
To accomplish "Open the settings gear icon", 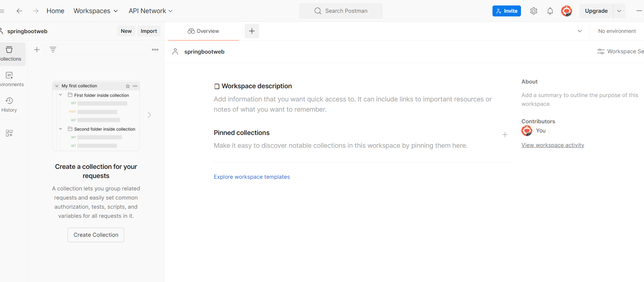I will coord(534,11).
